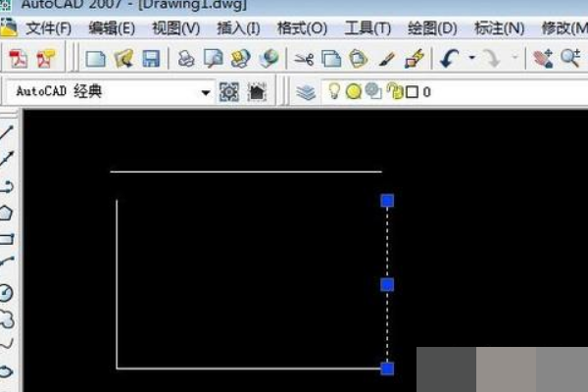
Task: Click the Publish icon
Action: tap(240, 59)
